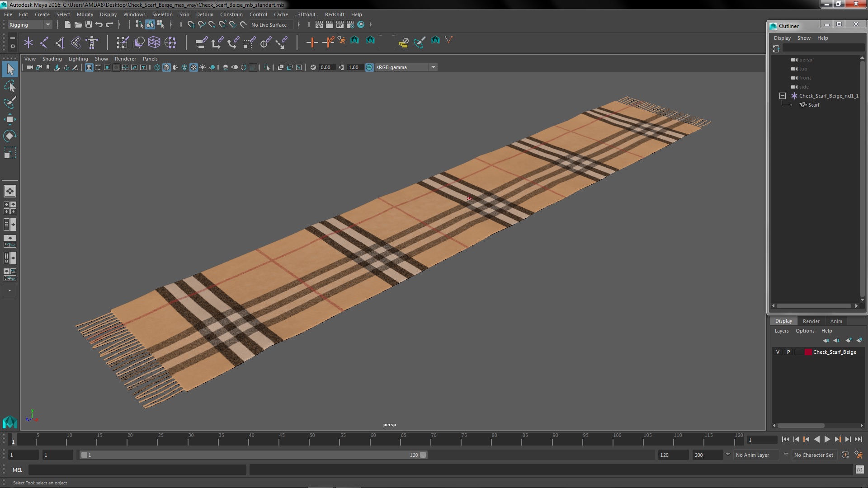
Task: Open animation preferences running-man icon
Action: 858,455
